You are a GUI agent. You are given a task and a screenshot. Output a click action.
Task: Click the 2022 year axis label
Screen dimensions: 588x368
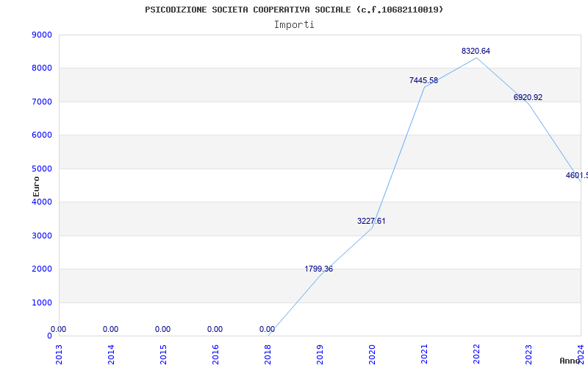(476, 353)
